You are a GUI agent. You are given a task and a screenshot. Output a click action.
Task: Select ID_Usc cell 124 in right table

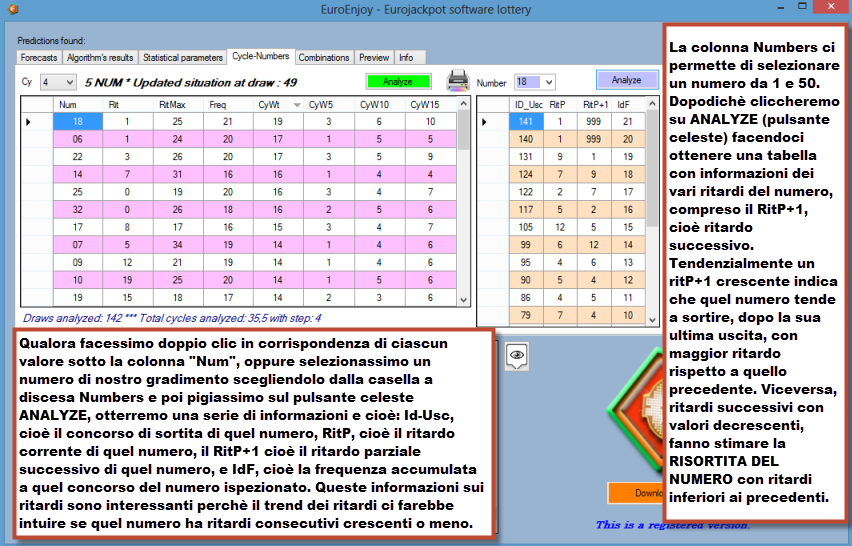coord(526,174)
